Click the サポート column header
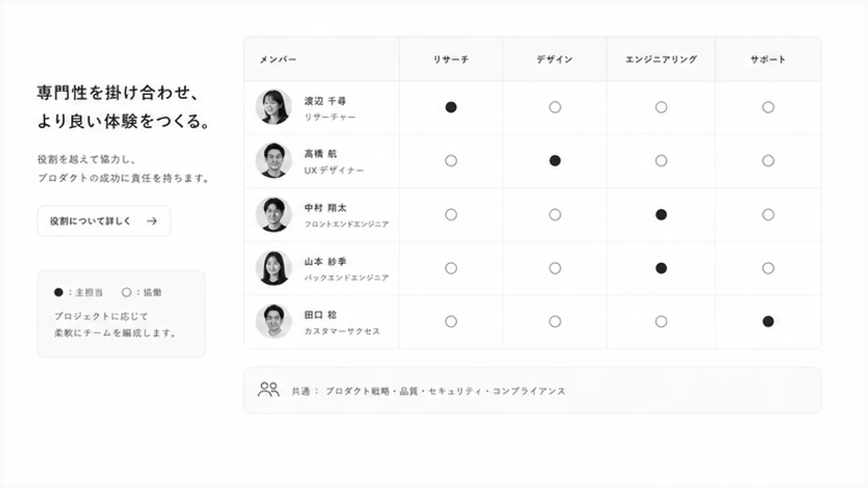The image size is (868, 488). coord(768,59)
